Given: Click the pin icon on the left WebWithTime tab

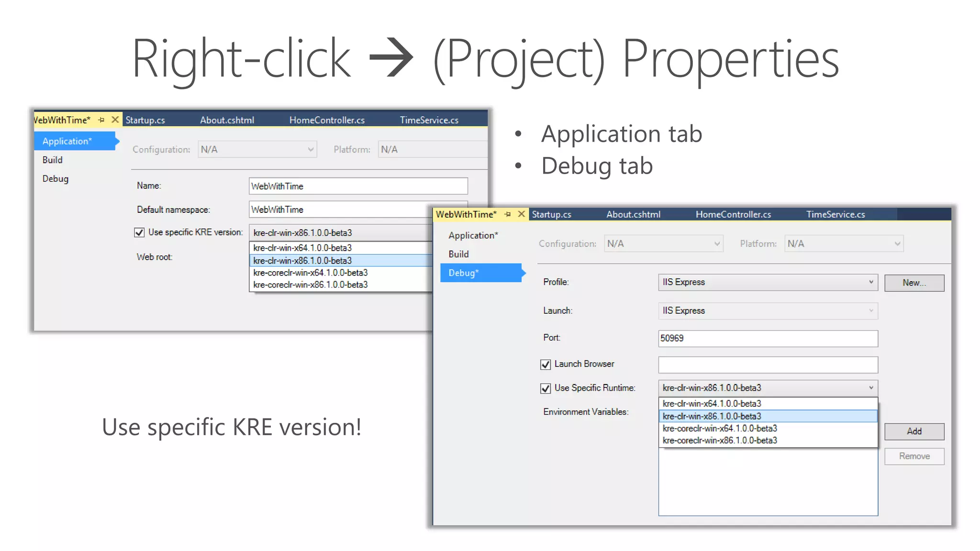Looking at the screenshot, I should tap(101, 120).
